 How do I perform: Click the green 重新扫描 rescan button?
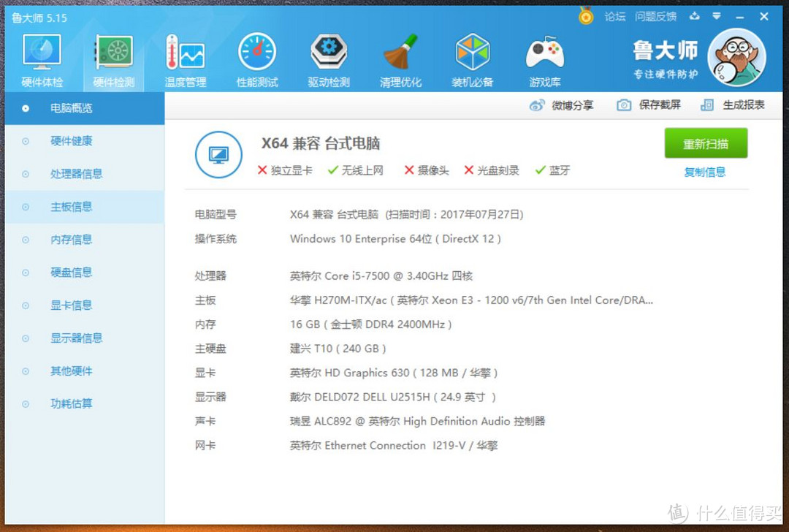(x=706, y=143)
